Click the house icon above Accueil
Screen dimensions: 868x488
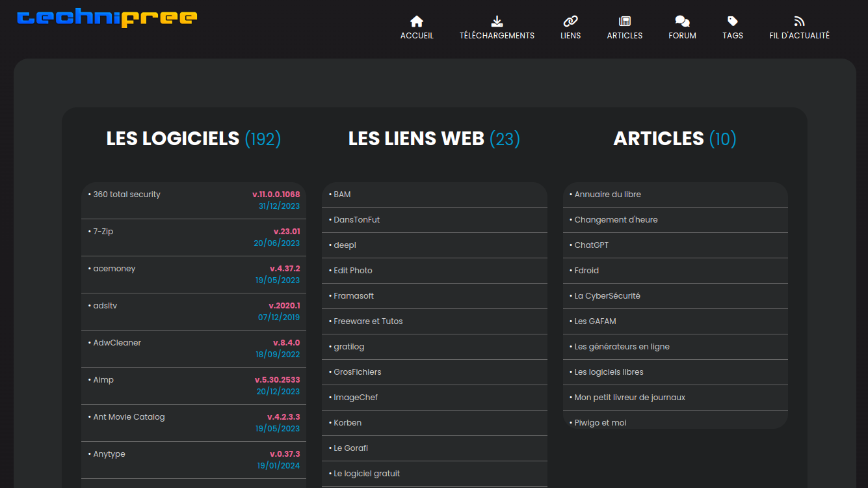point(417,21)
